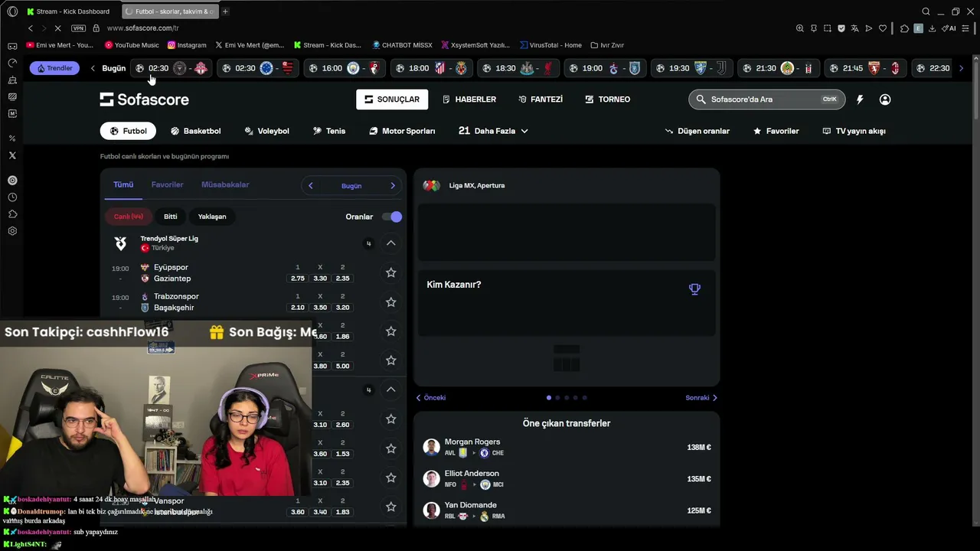Open VirusTotal - Home bookmark

(550, 45)
